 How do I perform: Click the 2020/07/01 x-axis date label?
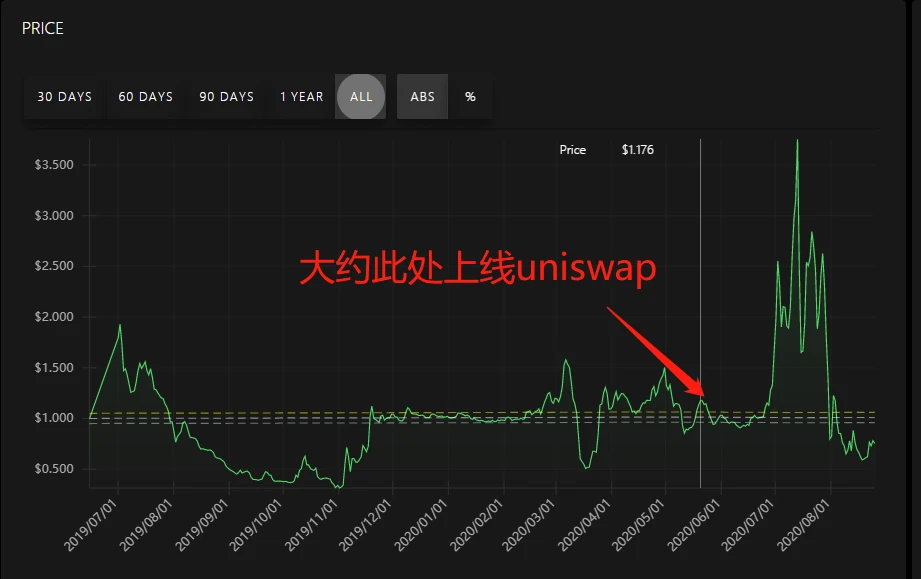click(747, 525)
